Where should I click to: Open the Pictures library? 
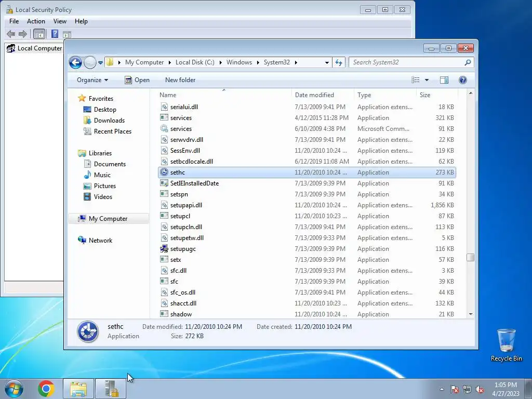105,186
